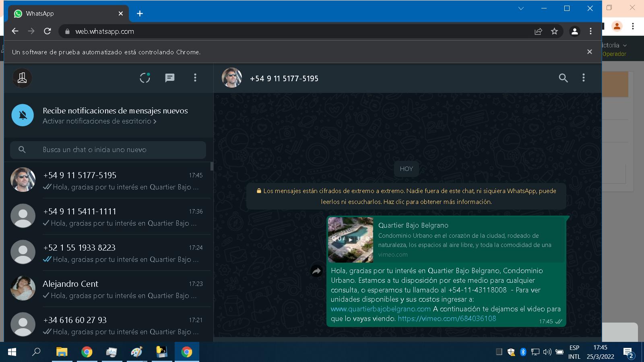
Task: View contact photo in conversation header
Action: pyautogui.click(x=232, y=78)
